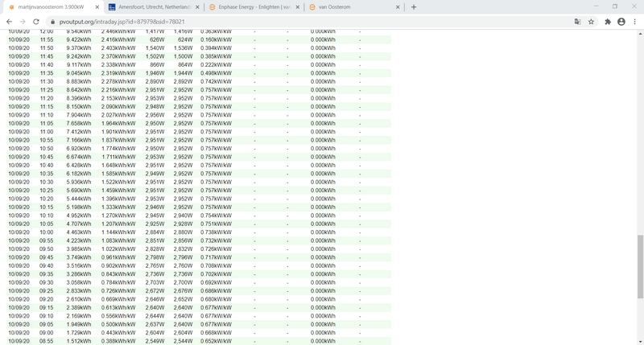Select time cell 09:50

click(47, 249)
